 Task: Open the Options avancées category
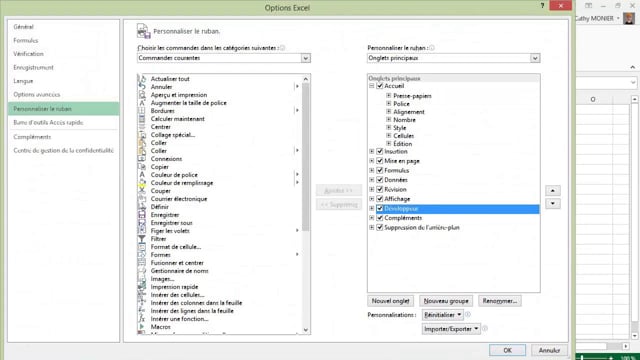[x=37, y=95]
